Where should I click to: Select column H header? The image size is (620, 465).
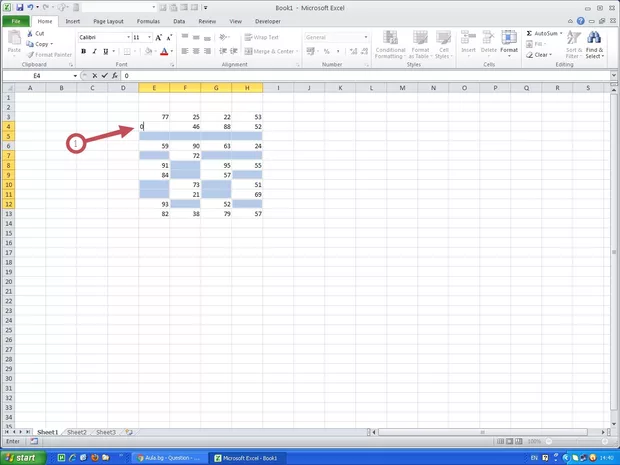click(x=247, y=88)
